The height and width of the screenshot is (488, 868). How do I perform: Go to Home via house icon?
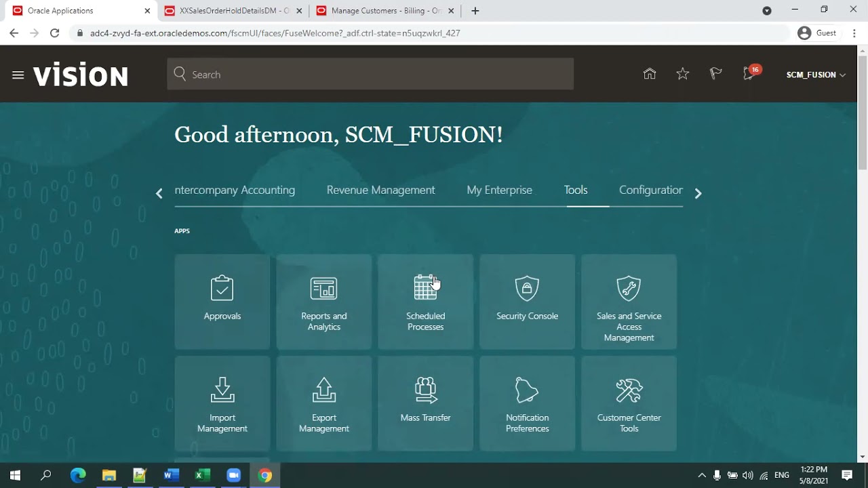(650, 75)
